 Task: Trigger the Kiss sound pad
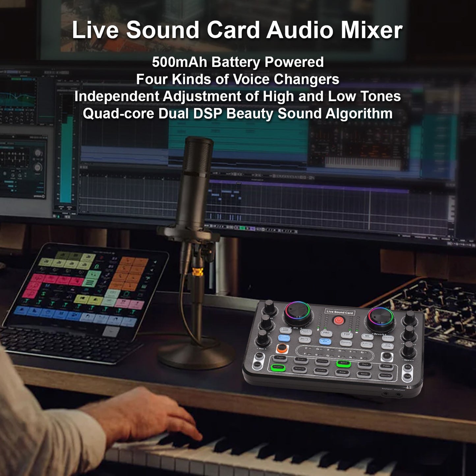point(342,373)
